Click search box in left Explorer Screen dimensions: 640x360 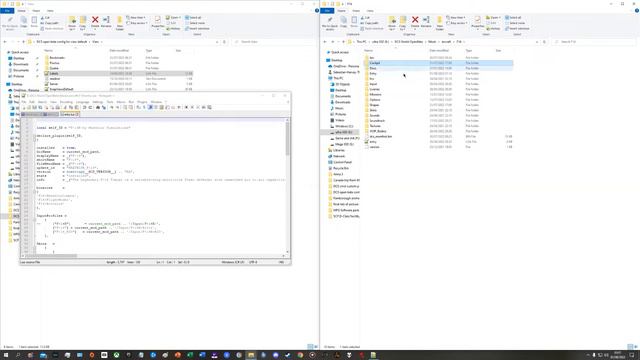[273, 42]
